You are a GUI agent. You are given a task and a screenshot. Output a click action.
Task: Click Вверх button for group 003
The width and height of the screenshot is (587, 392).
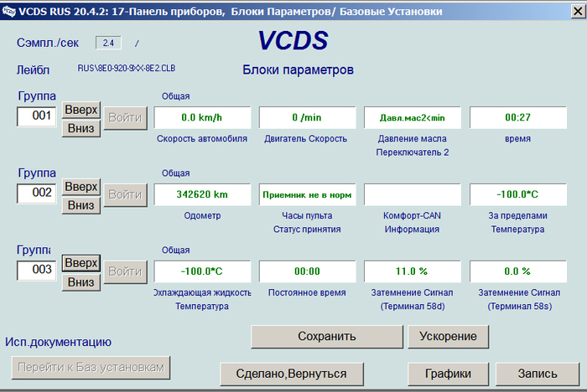tap(81, 263)
